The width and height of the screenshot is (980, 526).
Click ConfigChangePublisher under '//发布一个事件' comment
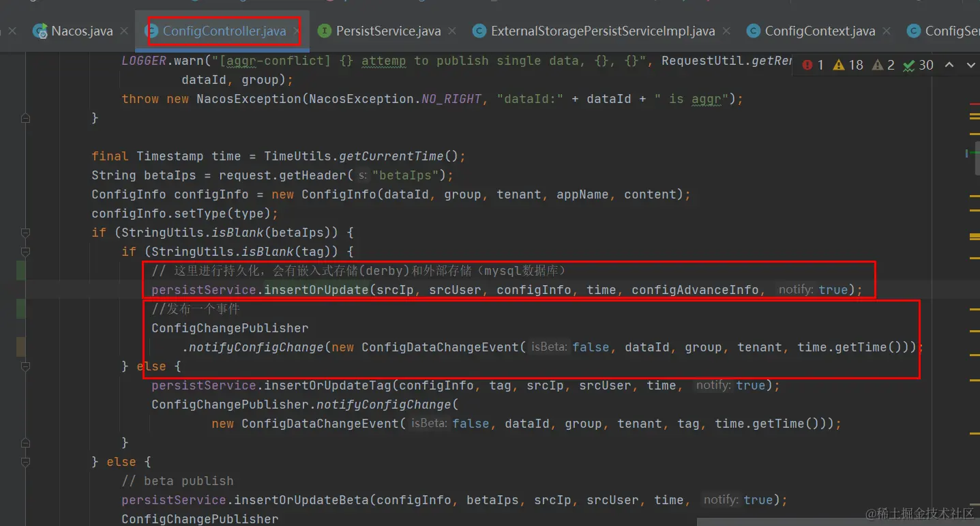[230, 328]
